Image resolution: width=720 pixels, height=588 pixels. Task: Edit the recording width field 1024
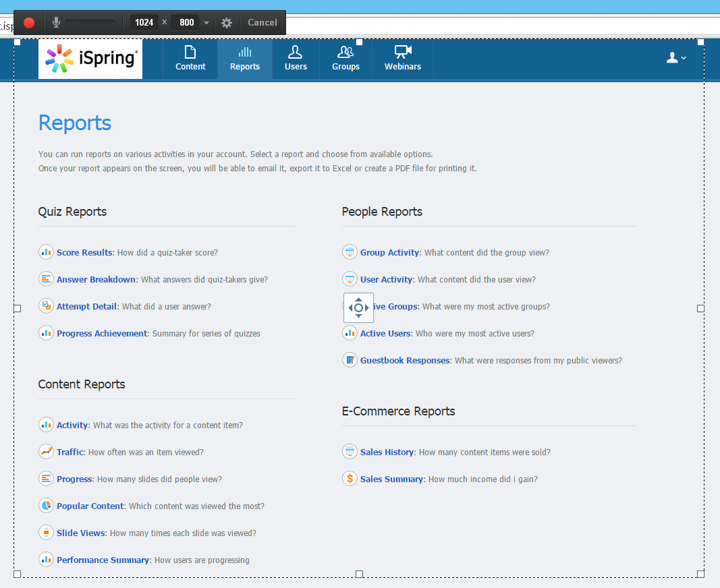[x=144, y=22]
